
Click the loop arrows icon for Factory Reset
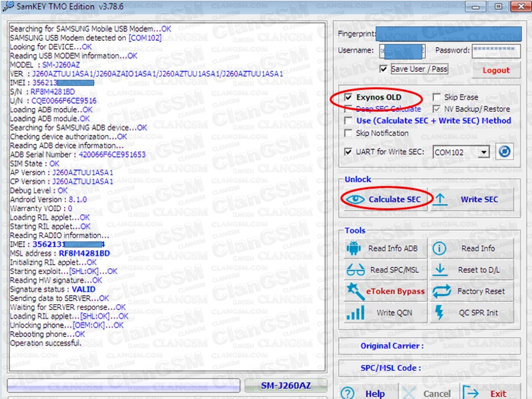click(442, 292)
